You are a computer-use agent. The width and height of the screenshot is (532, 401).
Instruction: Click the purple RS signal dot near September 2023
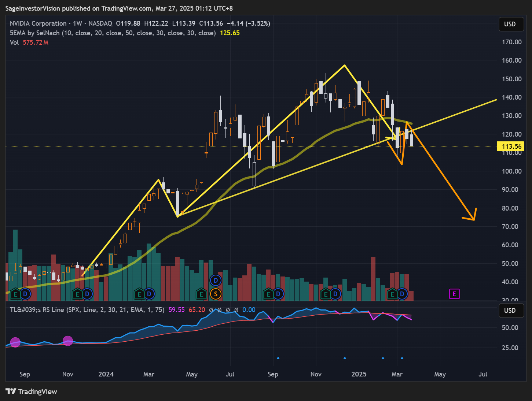(15, 342)
